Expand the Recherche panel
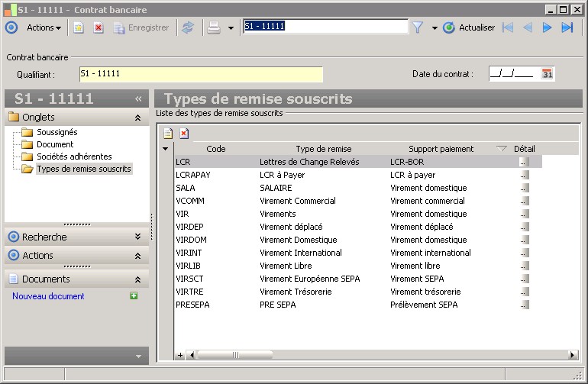The width and height of the screenshot is (588, 384). click(x=137, y=237)
